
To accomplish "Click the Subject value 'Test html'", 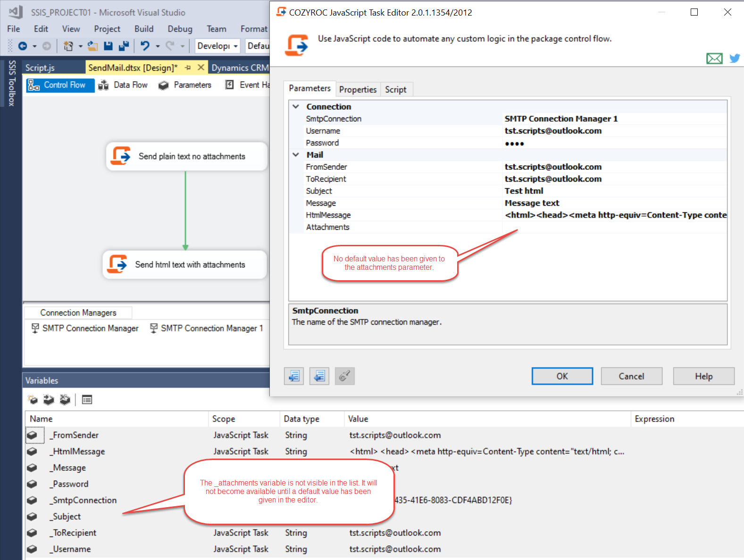I will [x=524, y=191].
